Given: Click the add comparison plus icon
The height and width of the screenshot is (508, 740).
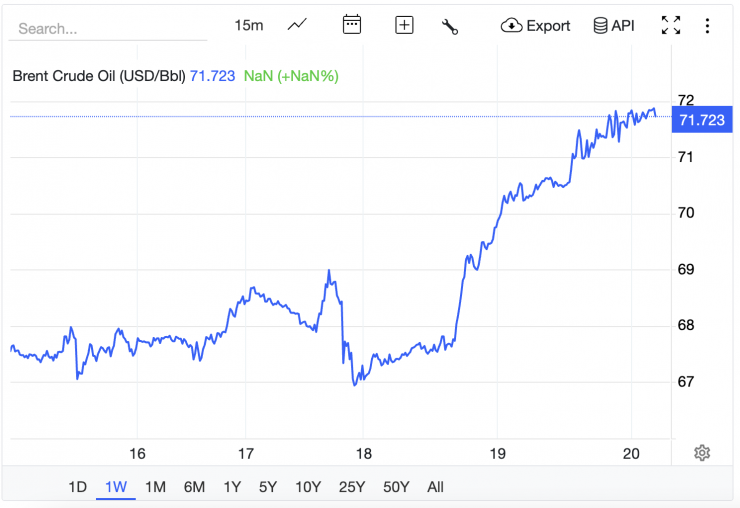Looking at the screenshot, I should [404, 25].
